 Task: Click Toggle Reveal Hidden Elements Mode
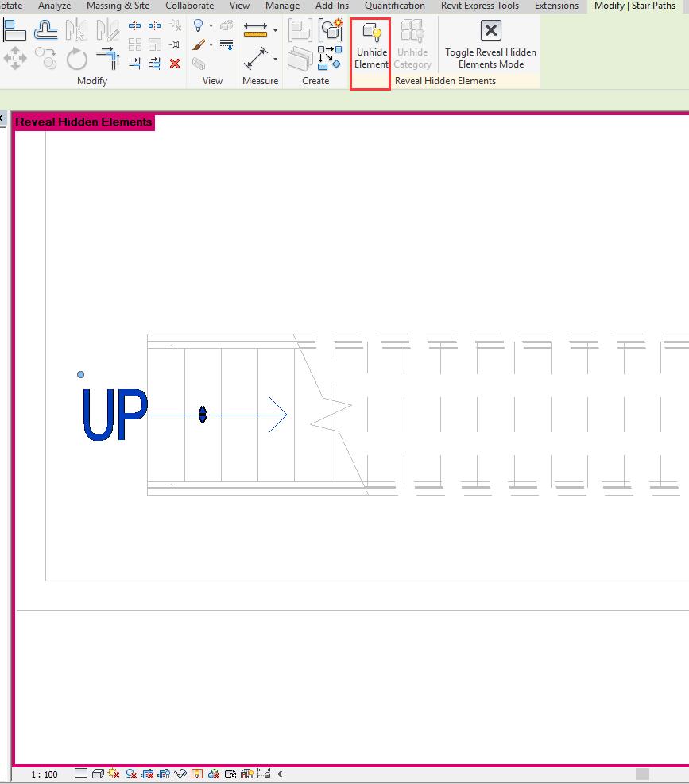490,45
